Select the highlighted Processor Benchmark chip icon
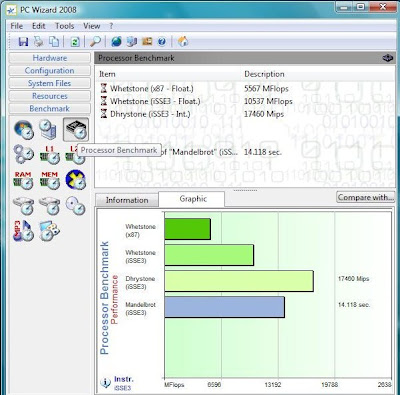This screenshot has width=400, height=395. (x=76, y=129)
